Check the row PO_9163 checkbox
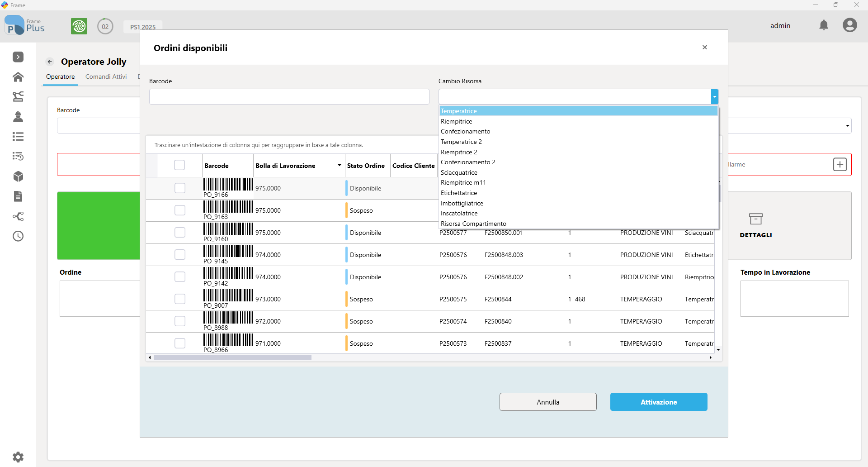 [x=180, y=210]
